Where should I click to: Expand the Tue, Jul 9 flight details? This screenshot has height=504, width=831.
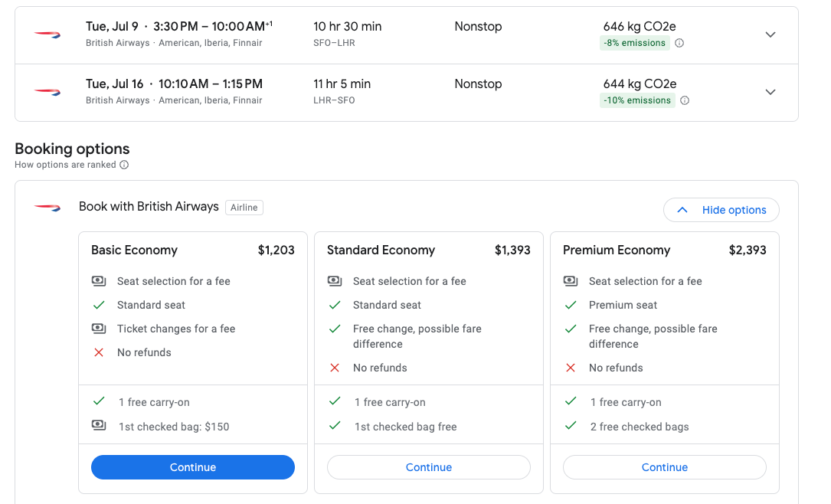coord(770,34)
